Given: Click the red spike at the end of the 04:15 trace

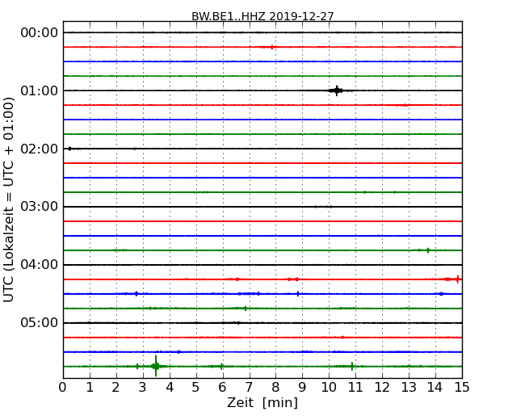Looking at the screenshot, I should point(457,279).
